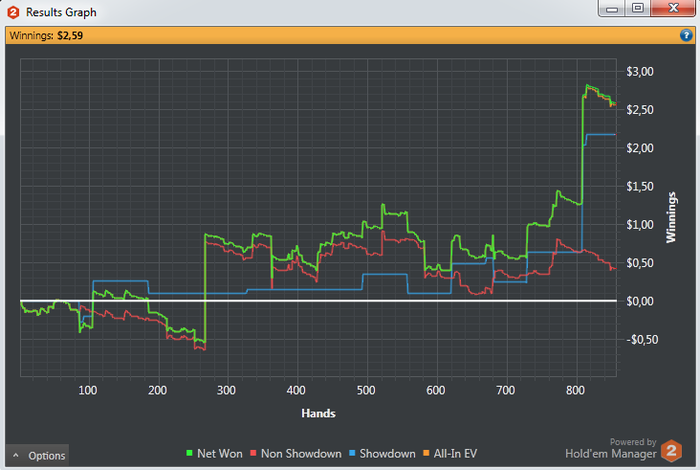Image resolution: width=700 pixels, height=470 pixels.
Task: Click the $2,00 y-axis label
Action: 639,148
